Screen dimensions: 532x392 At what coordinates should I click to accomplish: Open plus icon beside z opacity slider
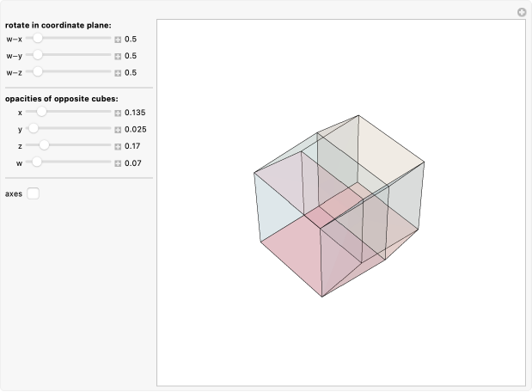coord(119,146)
